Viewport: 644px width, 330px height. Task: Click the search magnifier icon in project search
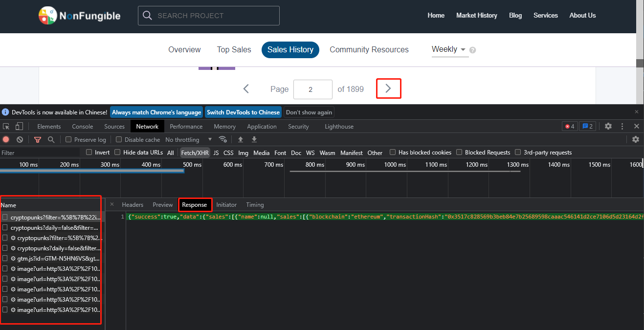(x=148, y=16)
